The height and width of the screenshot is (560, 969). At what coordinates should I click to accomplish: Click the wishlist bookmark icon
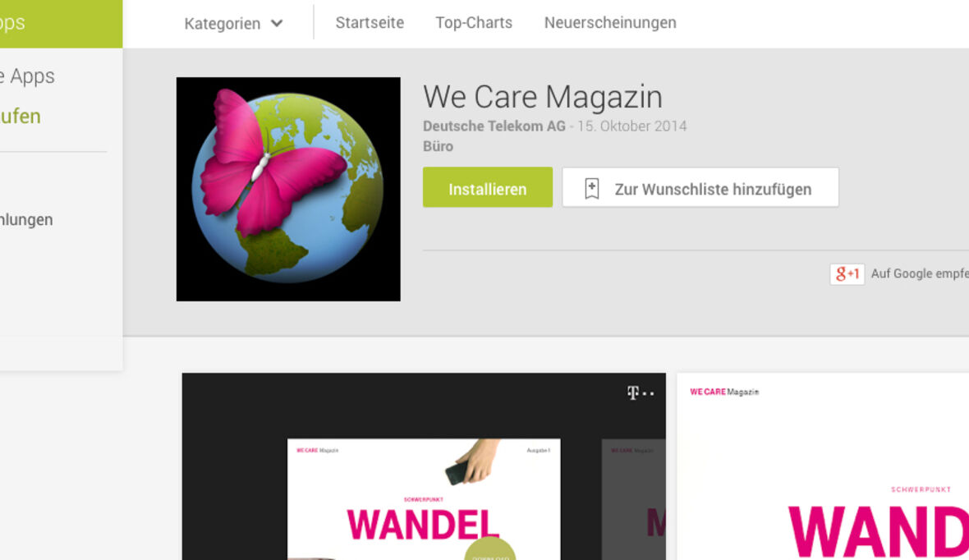[x=591, y=189]
